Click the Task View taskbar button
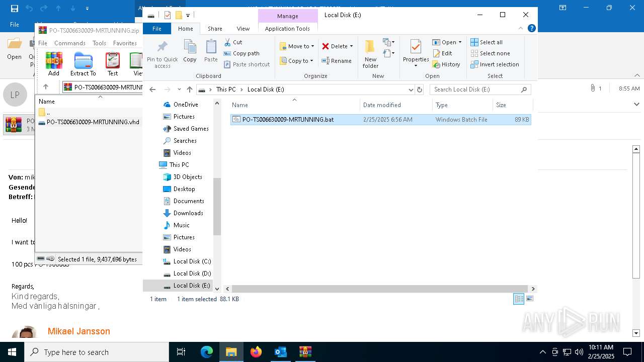The width and height of the screenshot is (644, 362). click(181, 352)
